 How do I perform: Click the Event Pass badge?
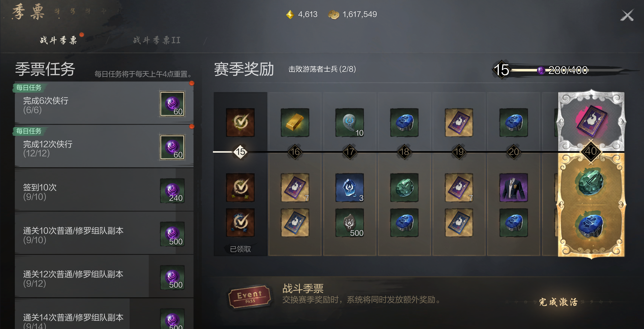click(249, 297)
